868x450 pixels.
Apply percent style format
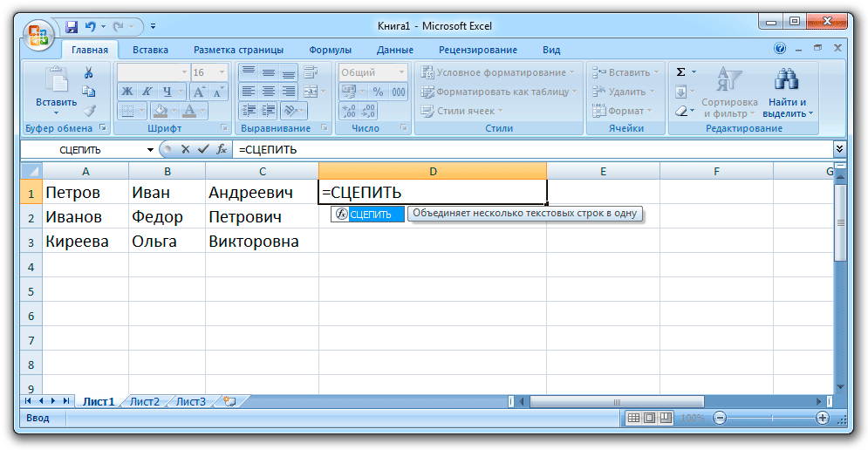point(378,92)
